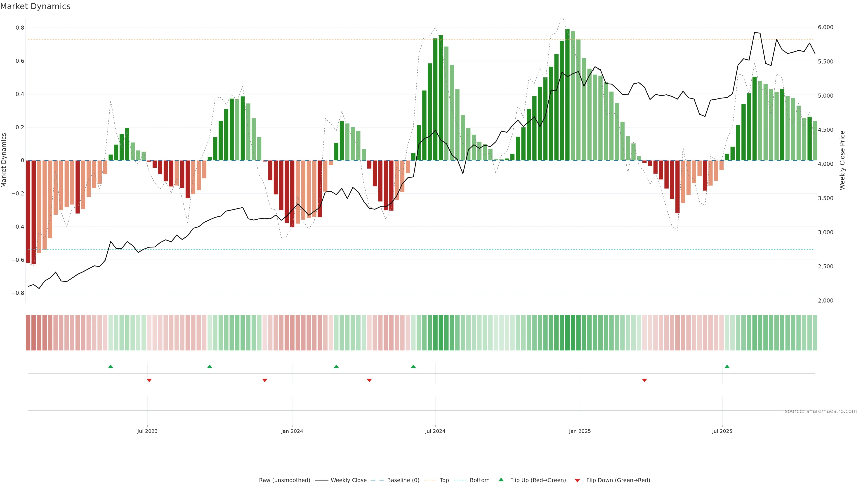
Task: Hide the Bottom threshold line via legend
Action: coord(479,480)
